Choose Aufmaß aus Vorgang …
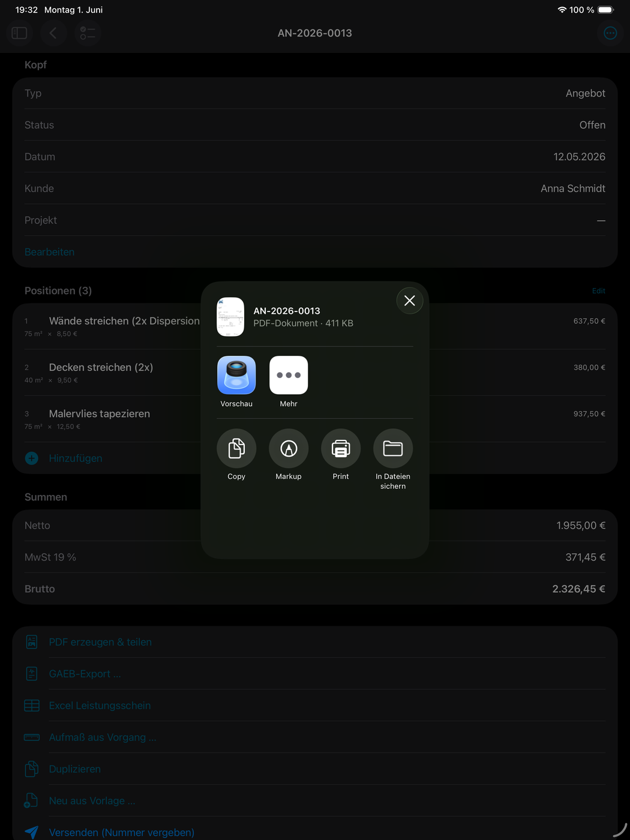Viewport: 630px width, 840px height. 103,737
